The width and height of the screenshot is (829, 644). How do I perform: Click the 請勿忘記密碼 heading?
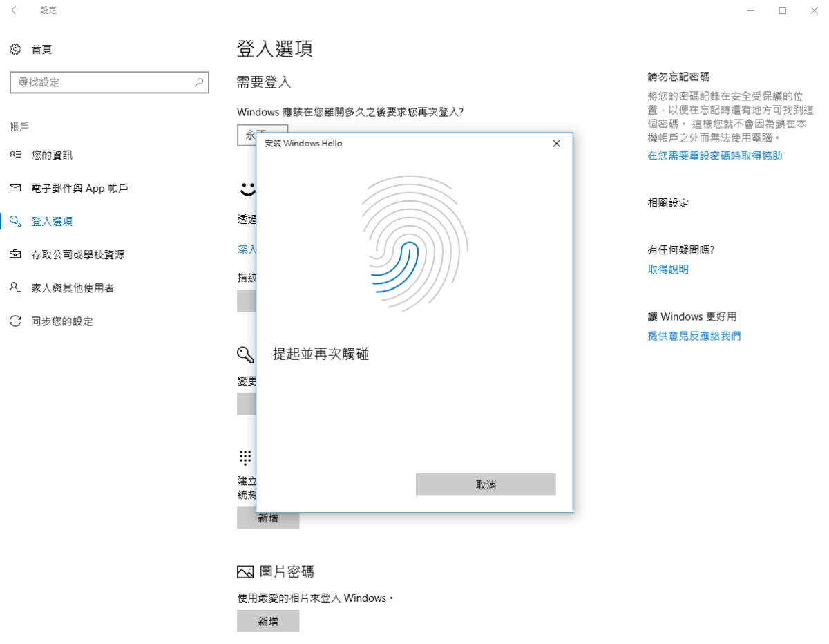pos(678,77)
